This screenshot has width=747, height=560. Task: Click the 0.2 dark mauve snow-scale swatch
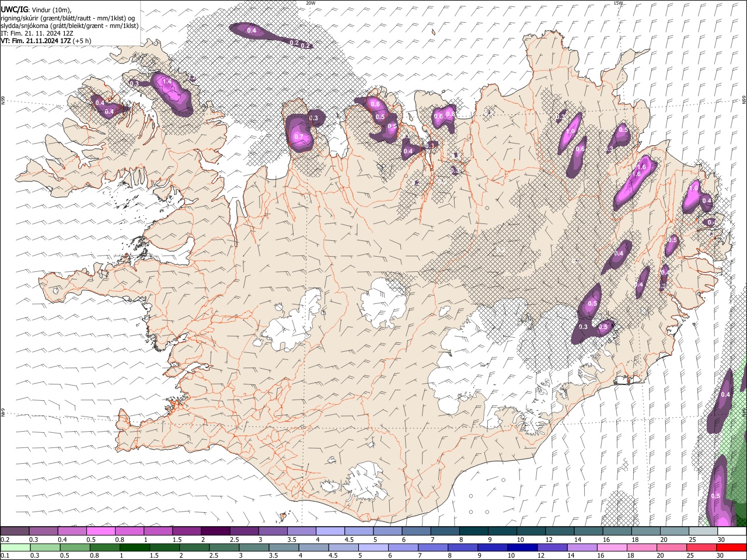coord(15,531)
